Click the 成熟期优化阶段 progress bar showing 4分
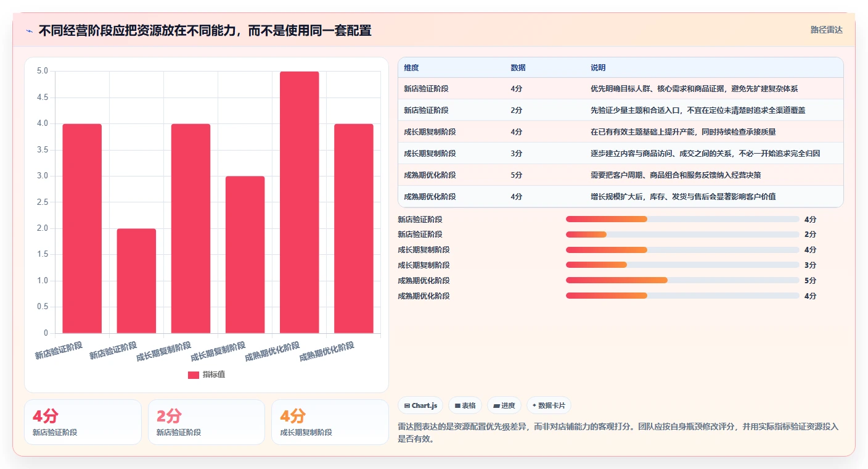The height and width of the screenshot is (469, 868). coord(682,296)
